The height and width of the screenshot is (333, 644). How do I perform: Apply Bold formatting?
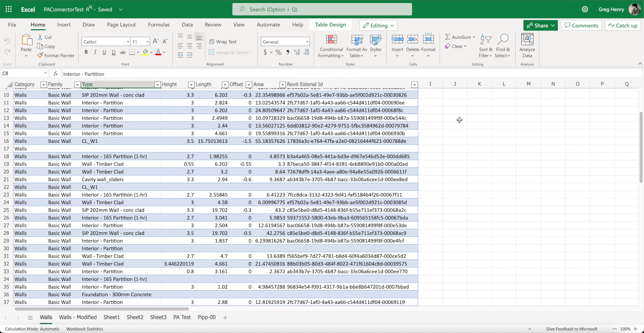[x=86, y=52]
